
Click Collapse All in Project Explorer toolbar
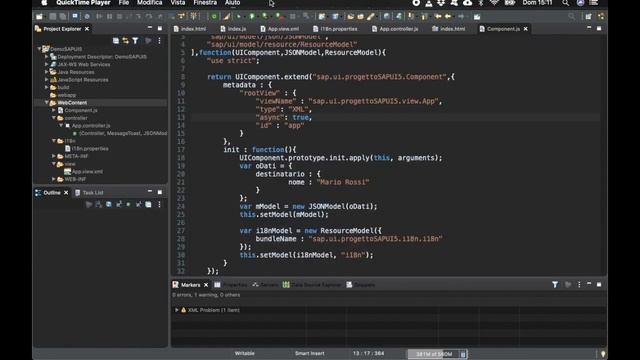click(x=116, y=40)
